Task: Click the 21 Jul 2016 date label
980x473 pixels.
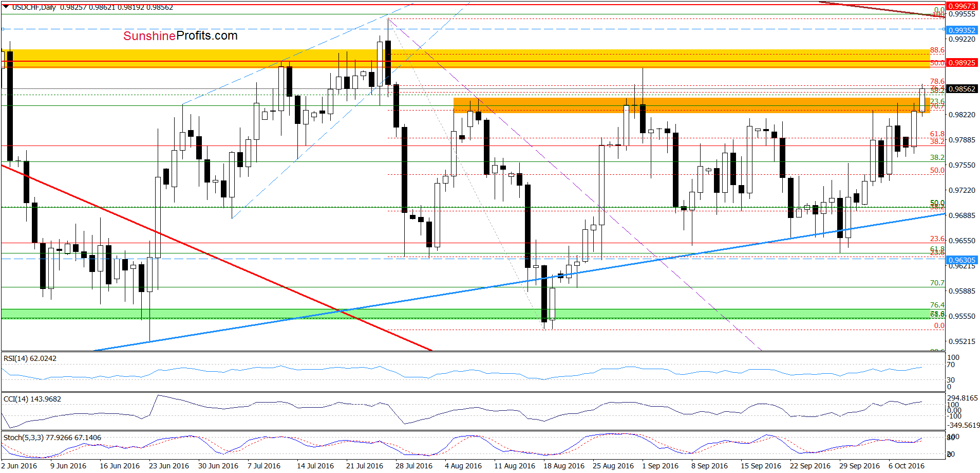Action: (x=365, y=466)
